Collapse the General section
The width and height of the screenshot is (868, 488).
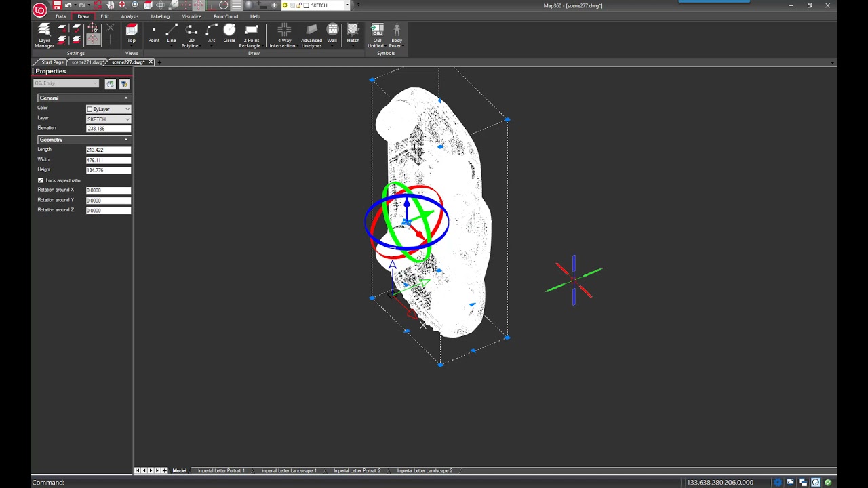[x=125, y=98]
